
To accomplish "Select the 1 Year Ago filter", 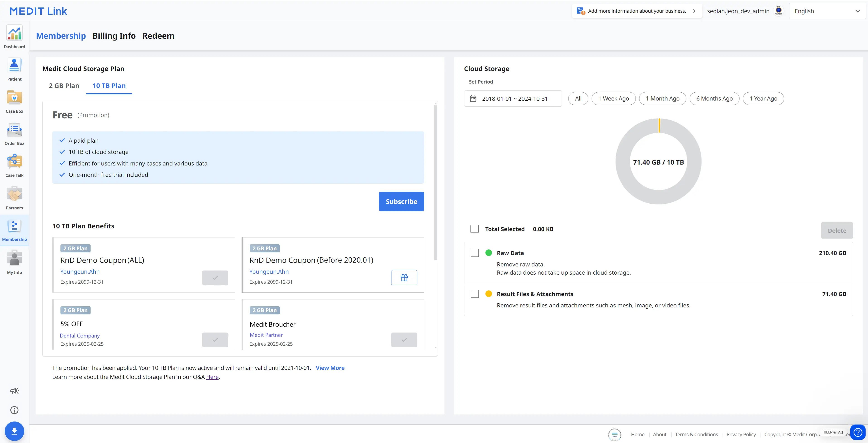I will 763,98.
